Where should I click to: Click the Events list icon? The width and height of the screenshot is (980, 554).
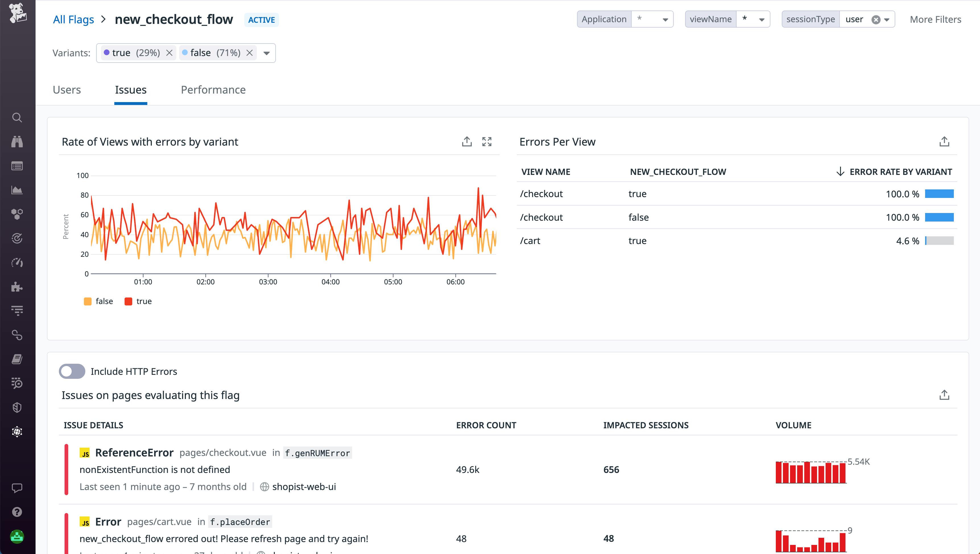click(x=17, y=166)
